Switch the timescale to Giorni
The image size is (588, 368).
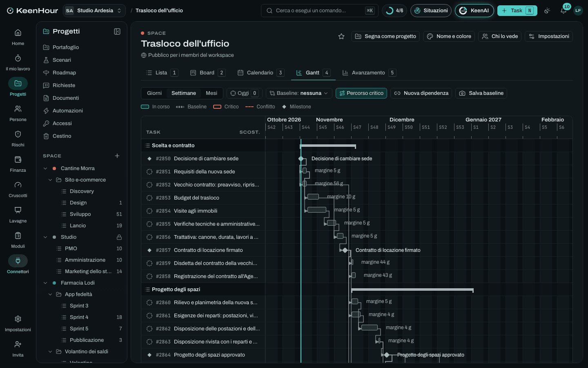(154, 93)
